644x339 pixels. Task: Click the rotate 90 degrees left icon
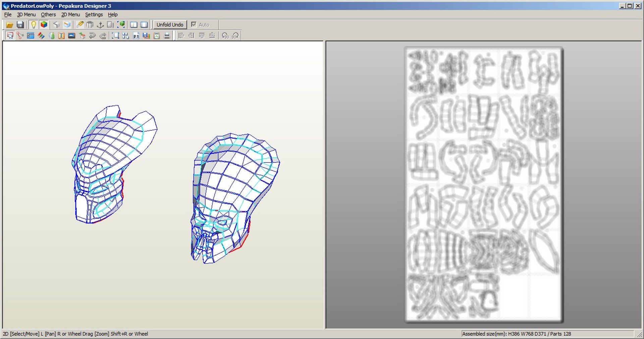[225, 36]
